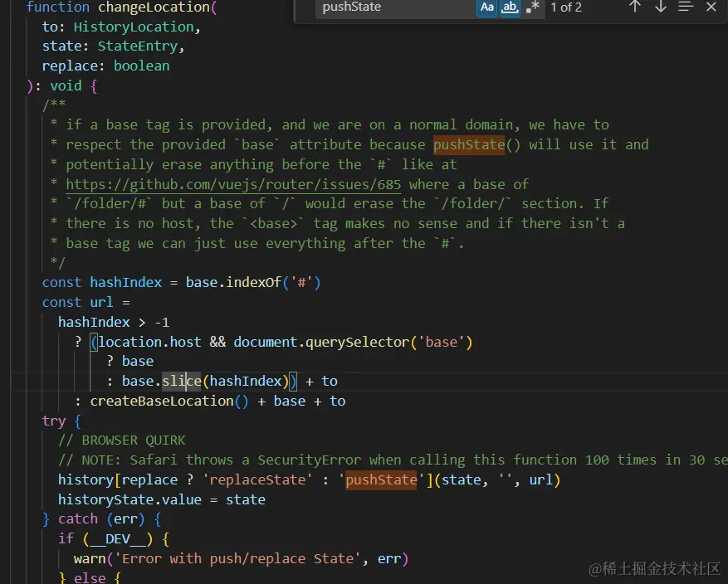
Task: Go to previous match arrow
Action: [635, 7]
